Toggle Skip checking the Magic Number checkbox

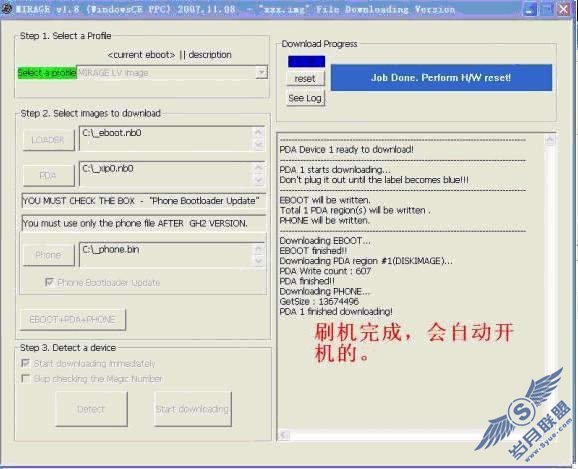[x=25, y=378]
